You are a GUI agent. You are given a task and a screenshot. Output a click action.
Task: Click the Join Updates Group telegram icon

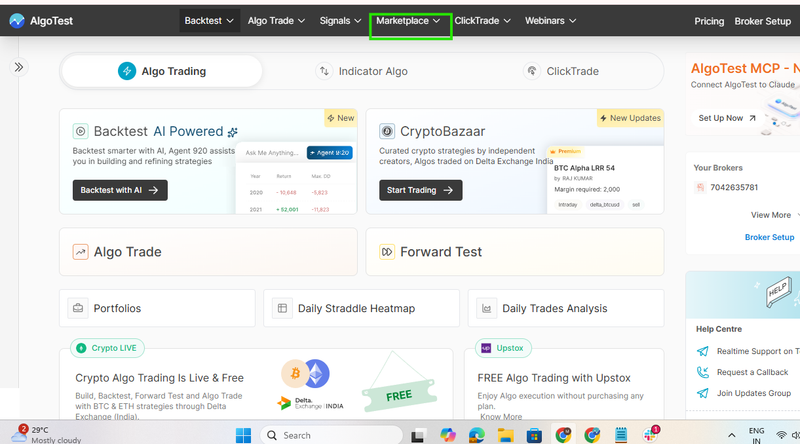703,393
